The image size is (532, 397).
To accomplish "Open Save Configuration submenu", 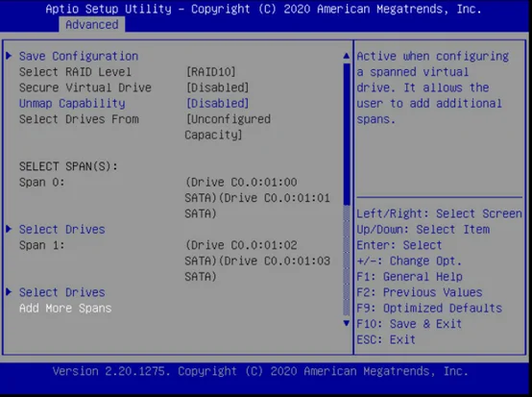I will (x=79, y=56).
